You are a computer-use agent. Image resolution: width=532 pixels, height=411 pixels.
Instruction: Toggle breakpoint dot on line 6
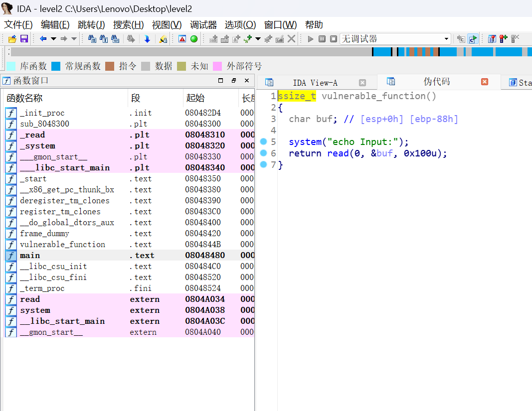[264, 153]
